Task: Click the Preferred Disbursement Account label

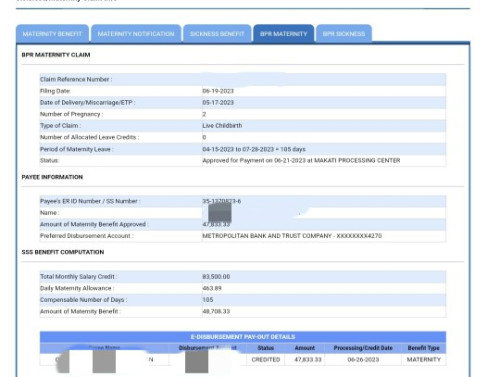Action: point(87,236)
